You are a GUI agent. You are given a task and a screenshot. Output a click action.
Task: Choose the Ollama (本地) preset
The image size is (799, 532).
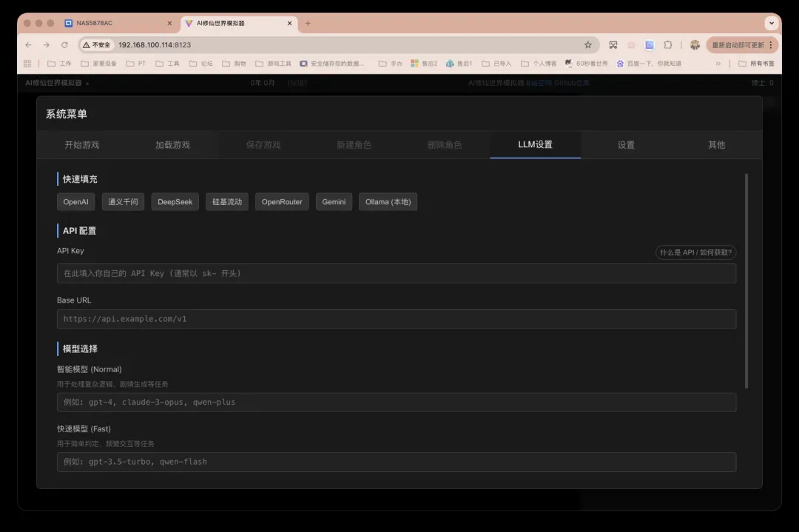(x=388, y=202)
